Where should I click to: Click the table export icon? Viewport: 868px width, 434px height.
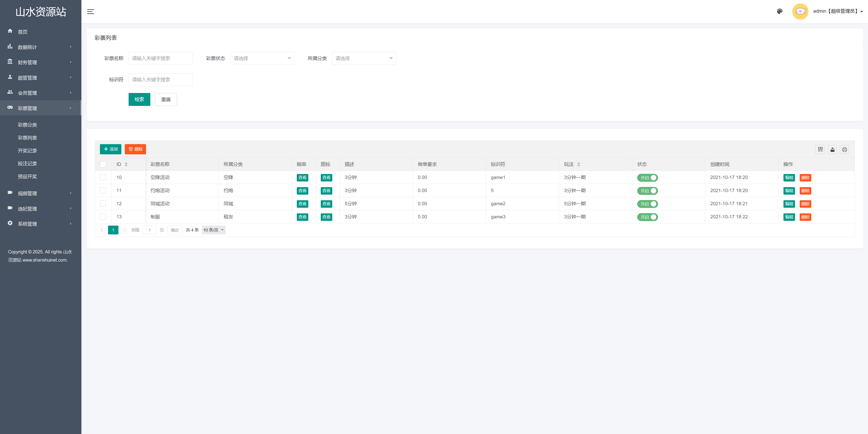(x=832, y=149)
